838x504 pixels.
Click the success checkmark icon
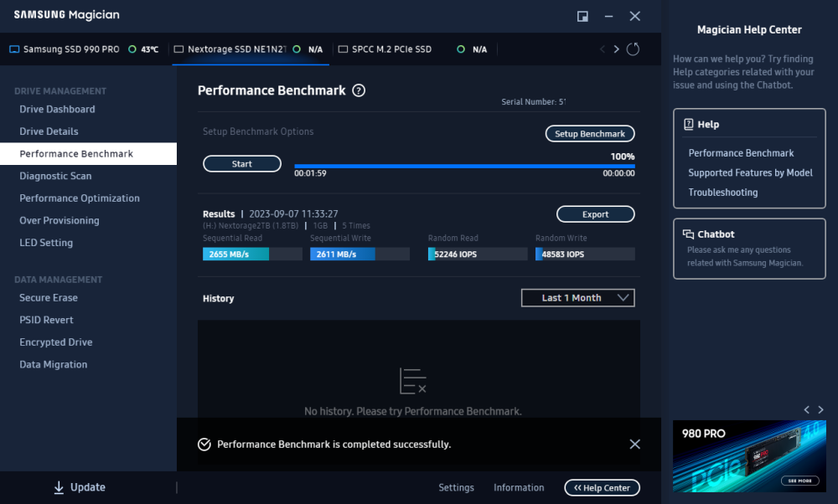tap(204, 445)
